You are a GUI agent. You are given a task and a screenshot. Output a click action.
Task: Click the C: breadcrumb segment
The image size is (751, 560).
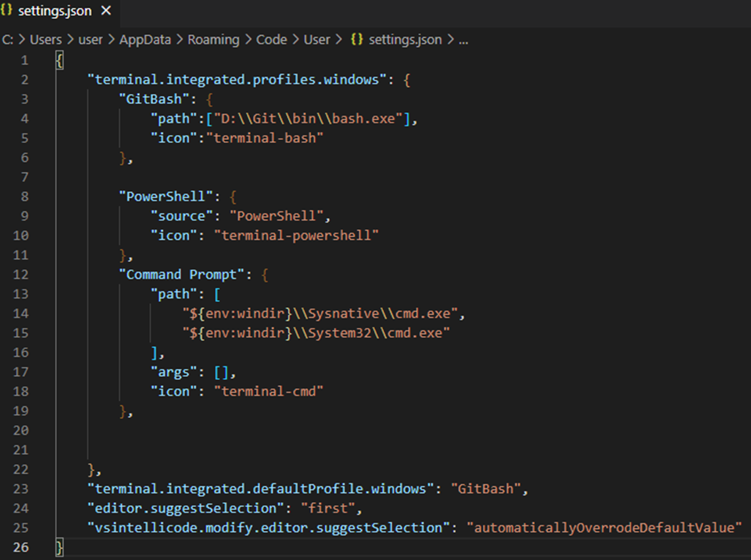pyautogui.click(x=8, y=40)
